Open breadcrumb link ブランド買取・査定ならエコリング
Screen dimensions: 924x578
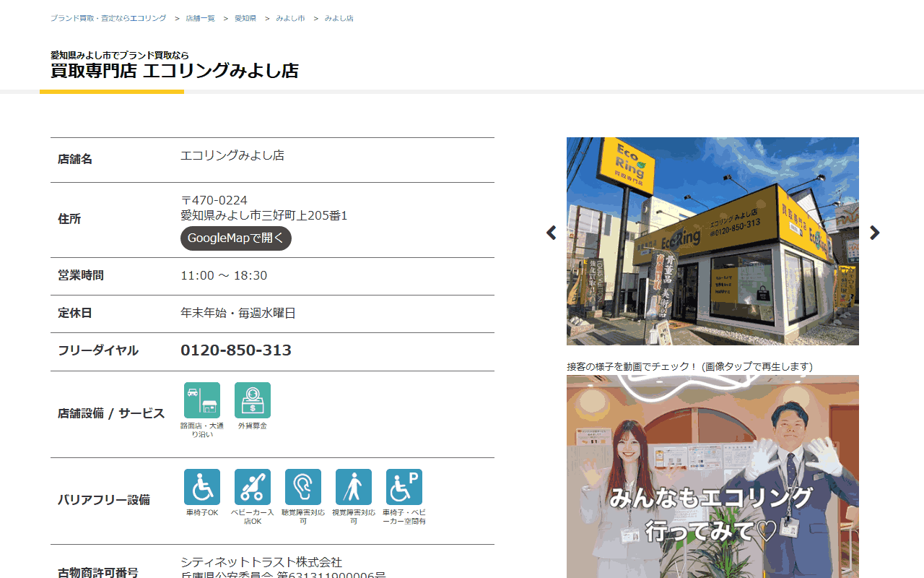108,18
